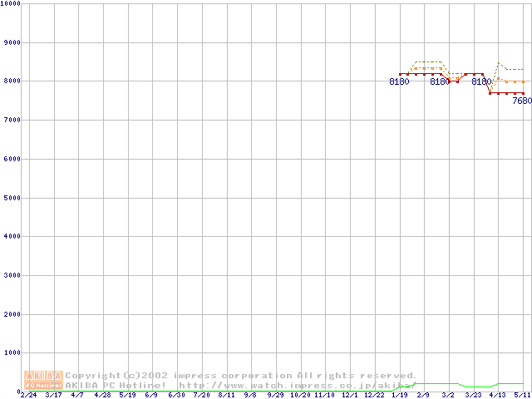Click the 2/24 date on x-axis
Image resolution: width=532 pixels, height=399 pixels.
pyautogui.click(x=28, y=395)
